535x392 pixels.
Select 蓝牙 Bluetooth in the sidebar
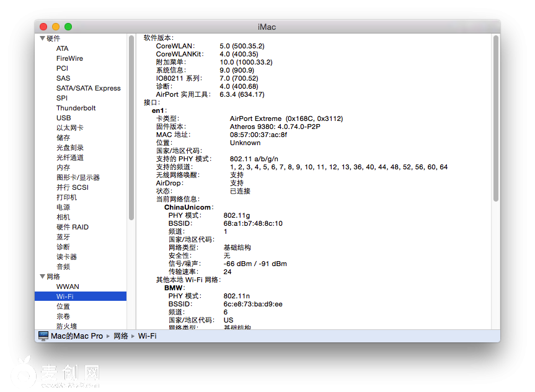click(63, 237)
